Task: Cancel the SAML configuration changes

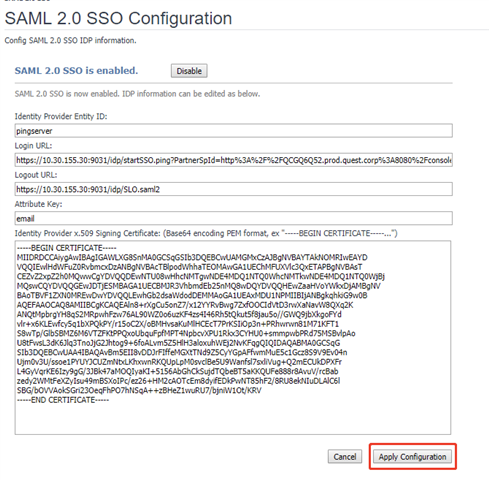Action: [345, 457]
